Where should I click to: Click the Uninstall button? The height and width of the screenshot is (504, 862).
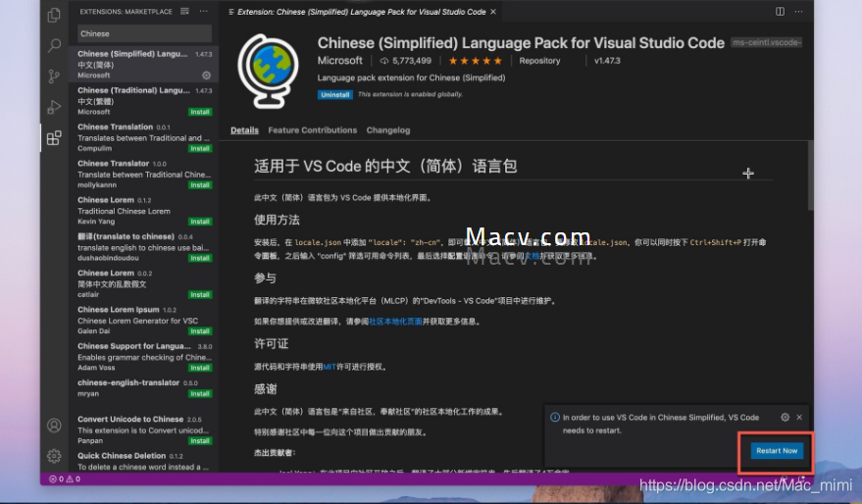point(334,94)
